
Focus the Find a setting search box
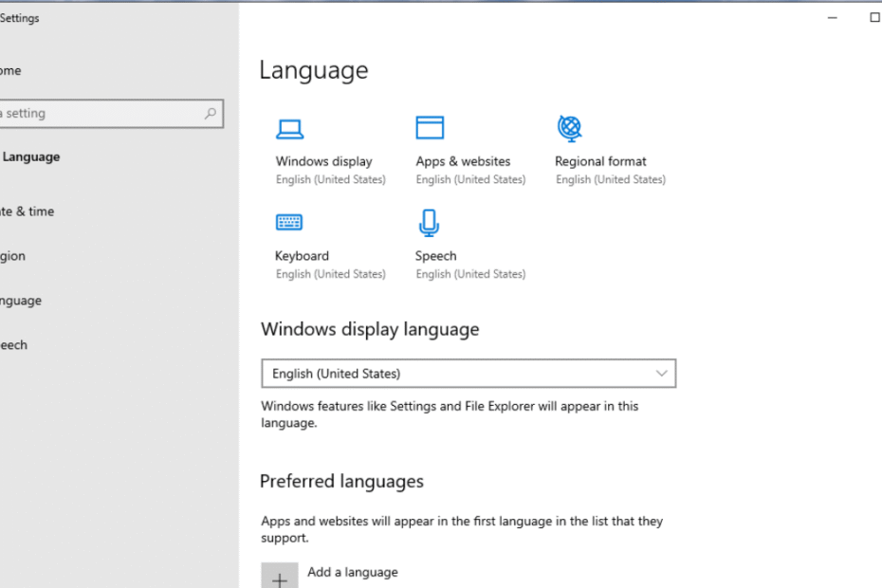(x=111, y=114)
